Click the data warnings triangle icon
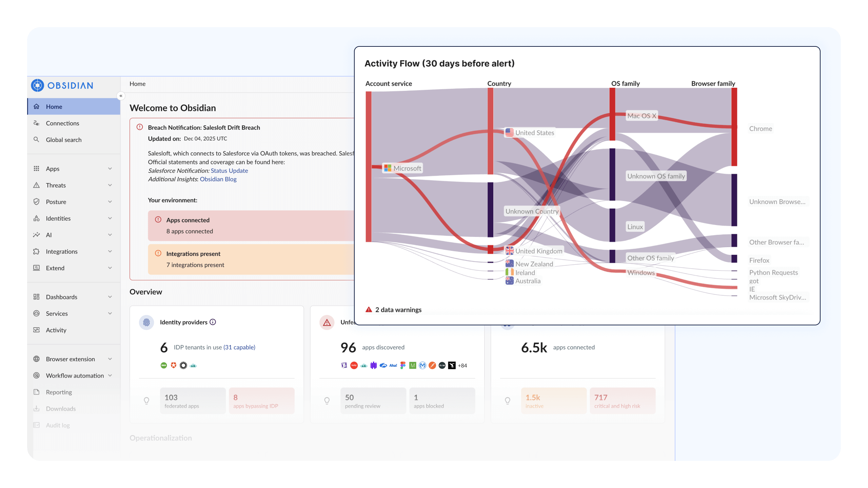 (369, 309)
